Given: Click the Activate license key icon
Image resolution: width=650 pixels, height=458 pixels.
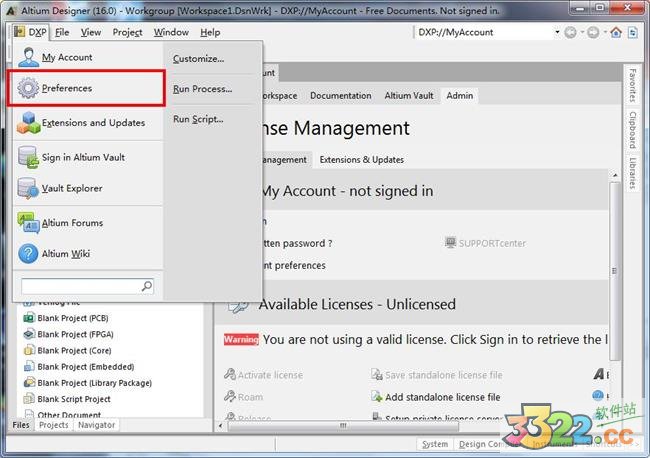Looking at the screenshot, I should (230, 374).
